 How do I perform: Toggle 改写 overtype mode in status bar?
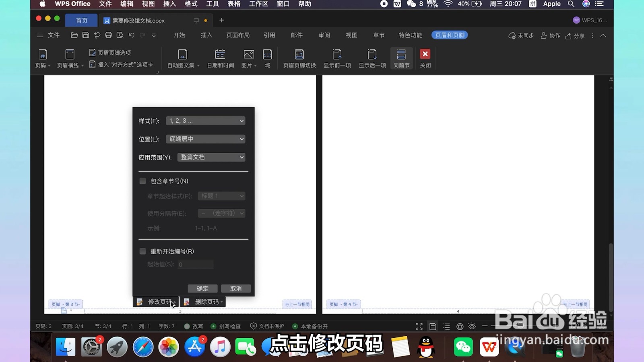click(193, 326)
